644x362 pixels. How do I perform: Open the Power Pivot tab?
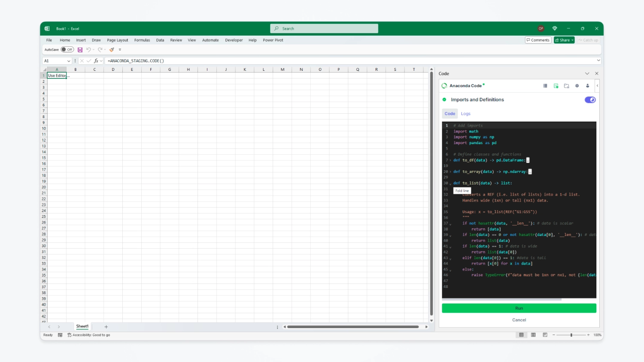point(273,40)
